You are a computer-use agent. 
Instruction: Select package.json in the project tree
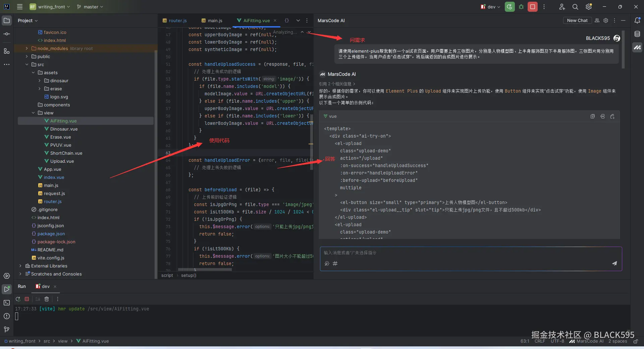click(51, 234)
